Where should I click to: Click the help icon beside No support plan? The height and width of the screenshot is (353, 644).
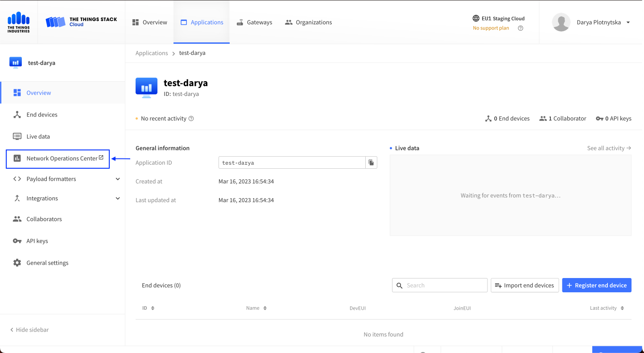pos(520,28)
